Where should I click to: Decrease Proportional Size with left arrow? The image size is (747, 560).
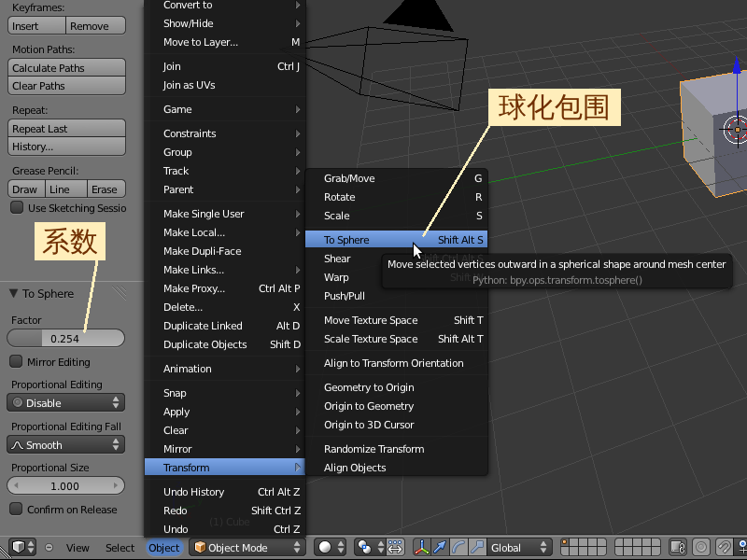click(17, 485)
